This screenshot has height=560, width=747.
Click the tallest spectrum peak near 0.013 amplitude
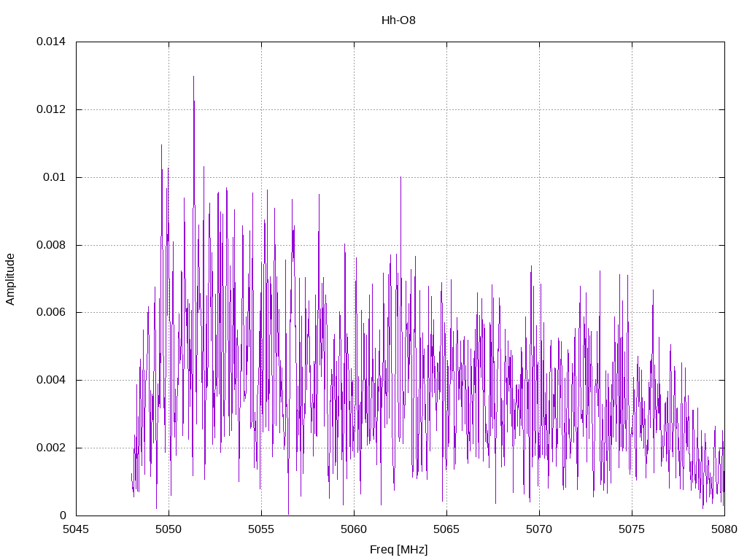pos(193,77)
